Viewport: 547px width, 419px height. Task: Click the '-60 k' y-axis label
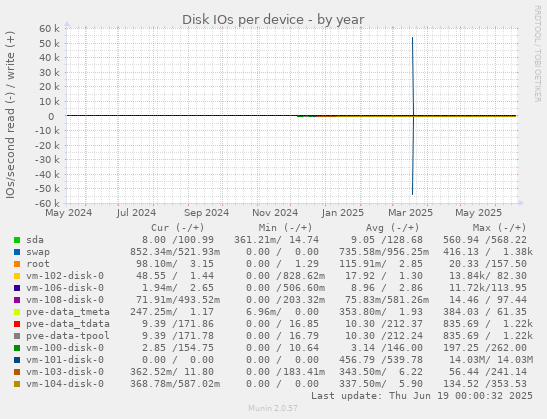point(47,203)
